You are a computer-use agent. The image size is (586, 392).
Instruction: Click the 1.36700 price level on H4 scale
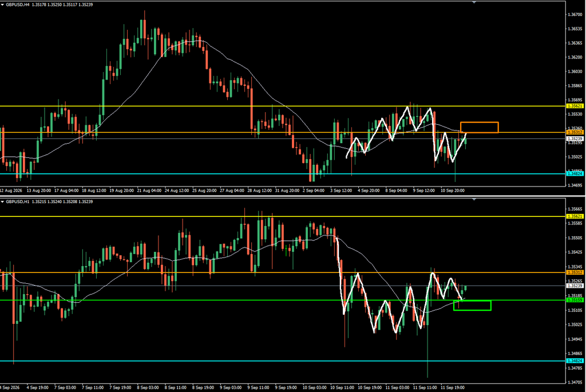pyautogui.click(x=575, y=14)
